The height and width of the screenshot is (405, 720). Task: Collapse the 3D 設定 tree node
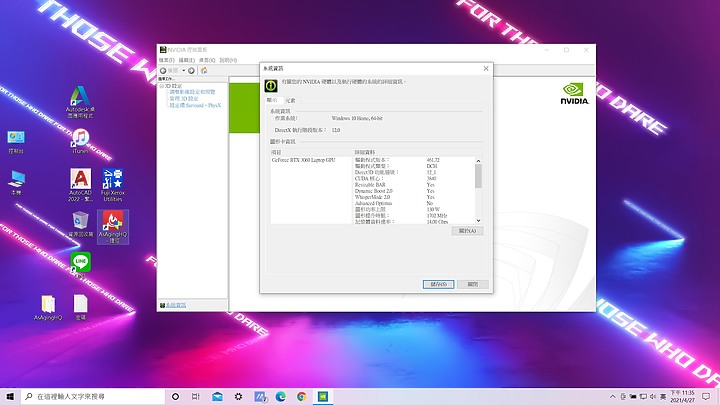[161, 86]
